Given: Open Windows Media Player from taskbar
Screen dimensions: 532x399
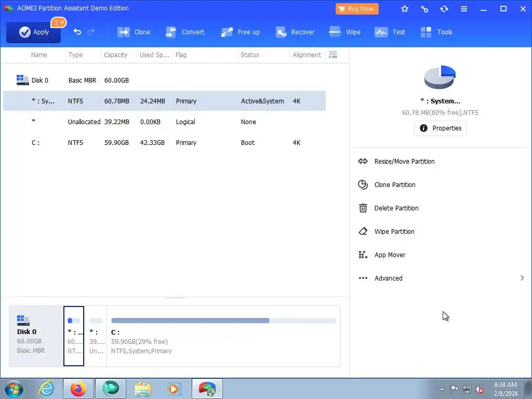Looking at the screenshot, I should pyautogui.click(x=175, y=389).
